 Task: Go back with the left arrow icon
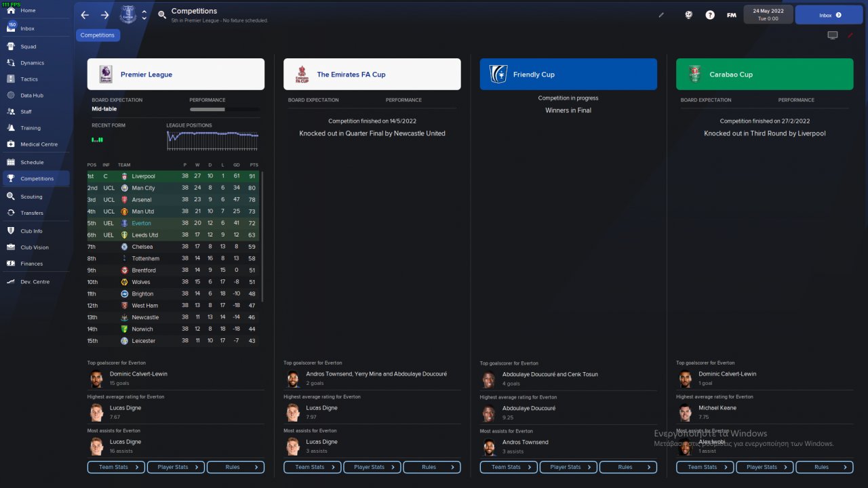pos(85,15)
